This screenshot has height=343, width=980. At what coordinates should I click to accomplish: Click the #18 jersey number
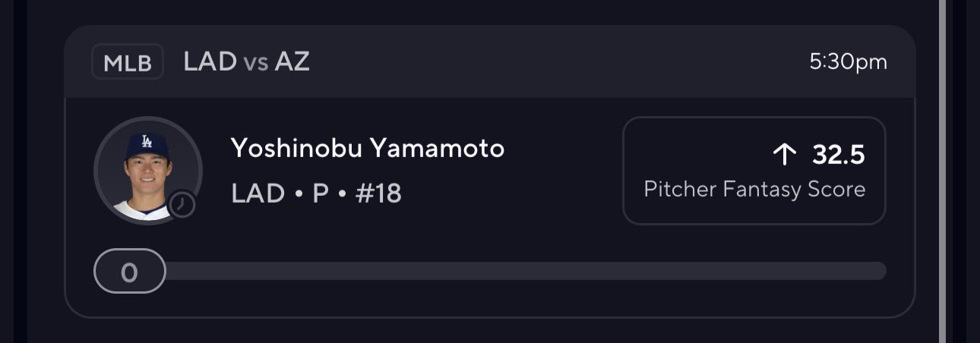click(378, 194)
